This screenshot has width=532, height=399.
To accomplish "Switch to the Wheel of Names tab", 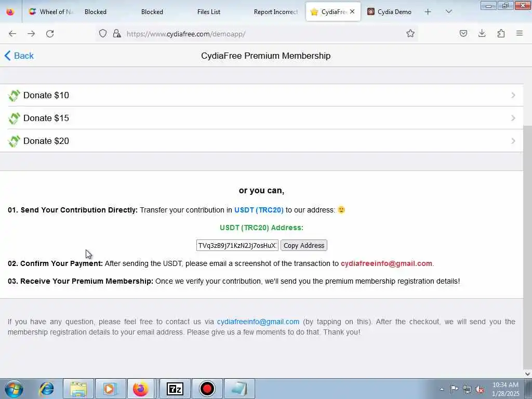I will 51,11.
